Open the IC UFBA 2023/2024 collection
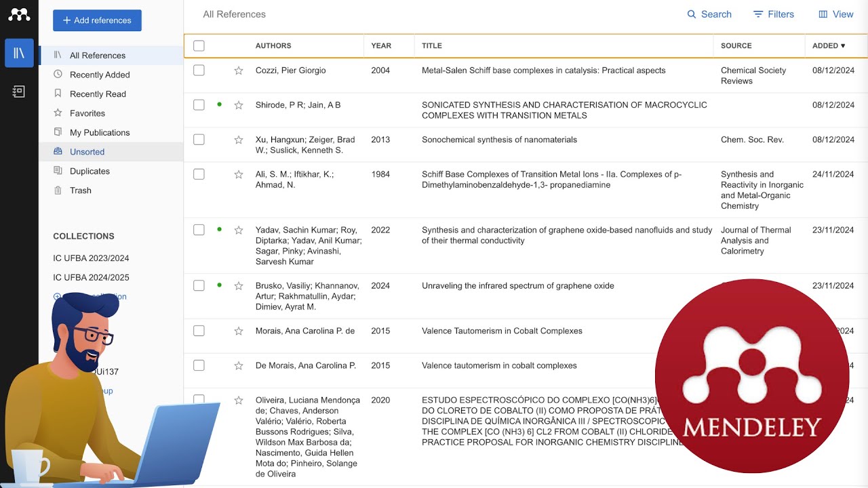 (91, 258)
